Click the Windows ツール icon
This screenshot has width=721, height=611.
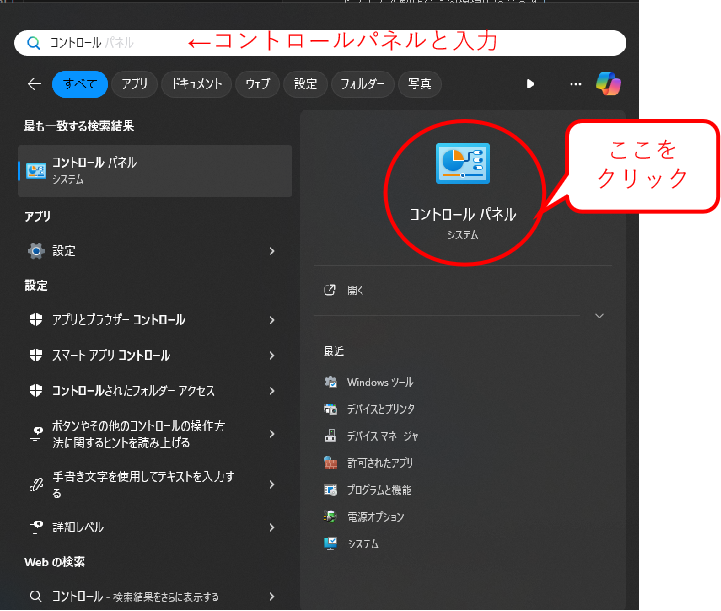[331, 382]
